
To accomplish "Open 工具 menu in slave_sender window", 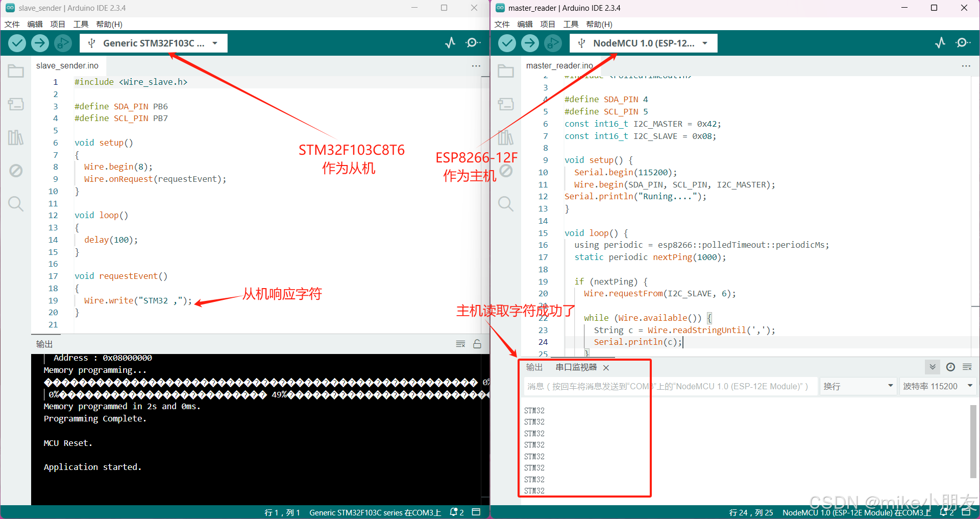I will pos(81,24).
